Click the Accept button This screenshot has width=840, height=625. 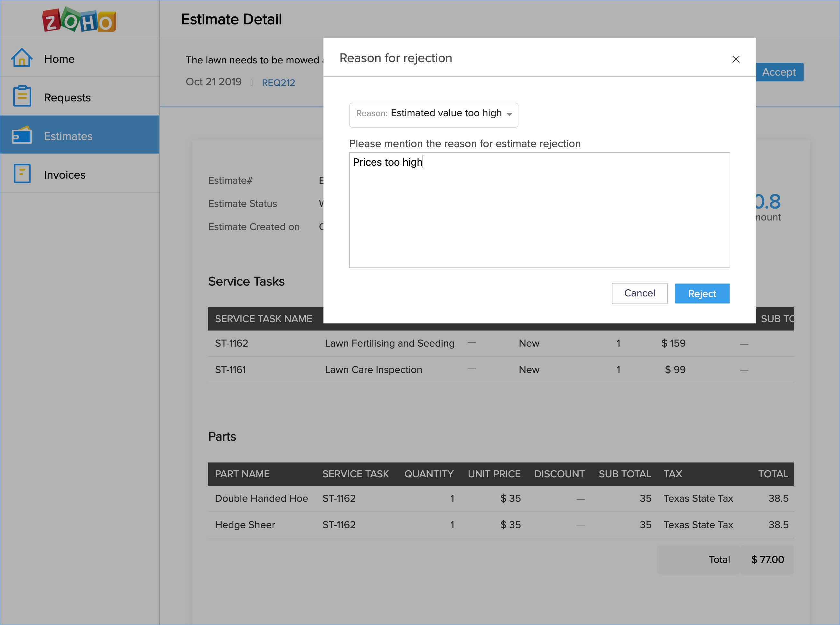coord(779,72)
